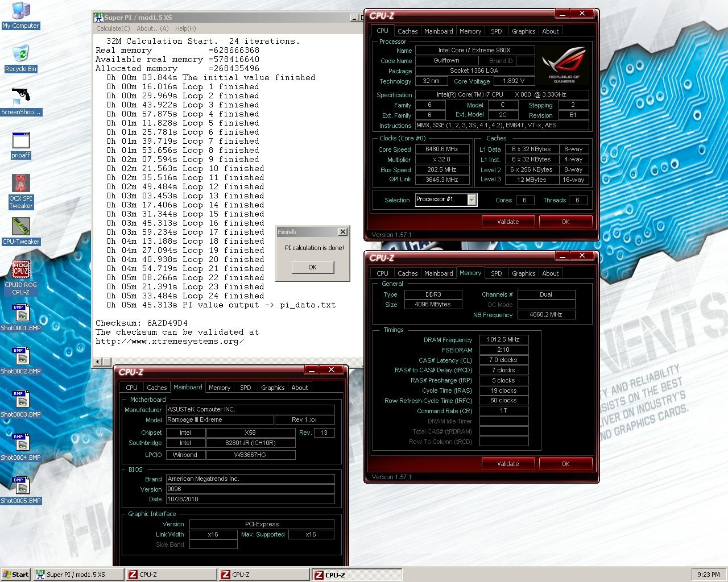Click the xtremesystems.org URL text

click(x=170, y=341)
